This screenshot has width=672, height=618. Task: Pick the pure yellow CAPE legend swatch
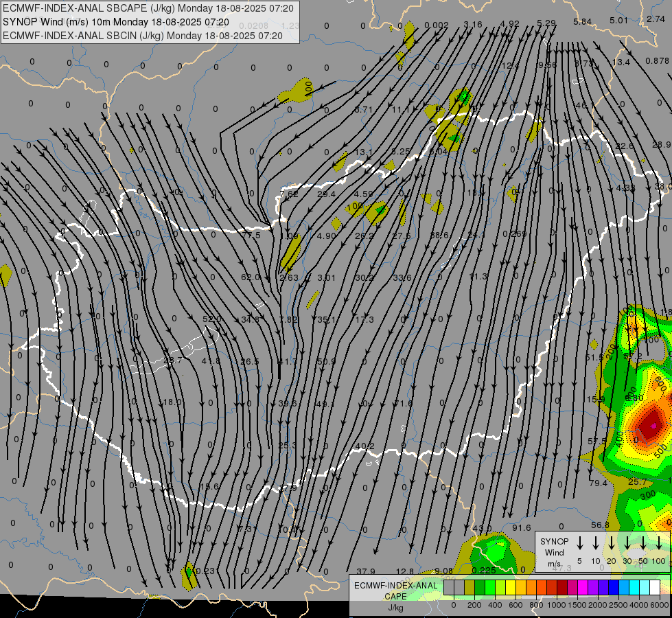(511, 588)
